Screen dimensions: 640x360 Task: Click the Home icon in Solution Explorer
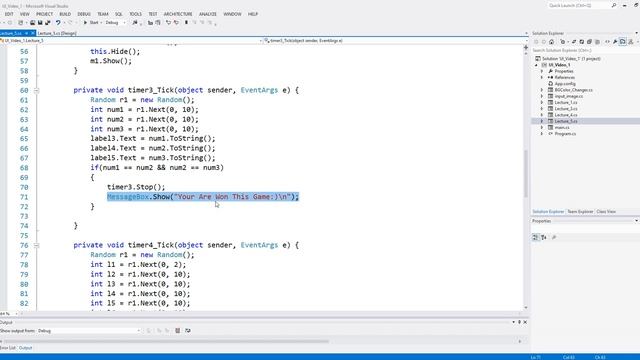[x=551, y=42]
